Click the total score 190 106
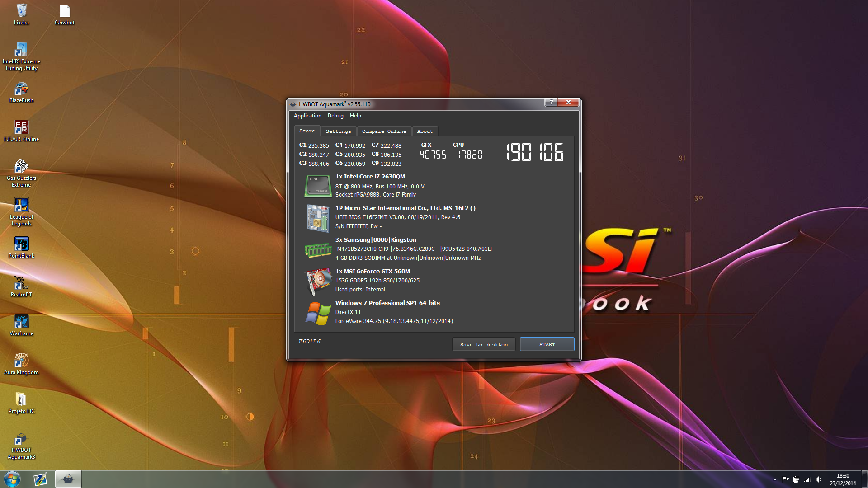 (x=535, y=152)
